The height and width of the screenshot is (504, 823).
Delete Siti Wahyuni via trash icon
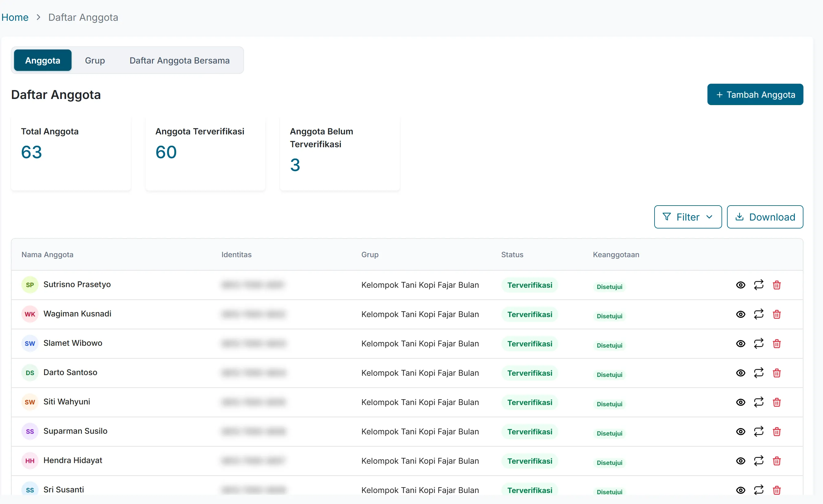[777, 403]
